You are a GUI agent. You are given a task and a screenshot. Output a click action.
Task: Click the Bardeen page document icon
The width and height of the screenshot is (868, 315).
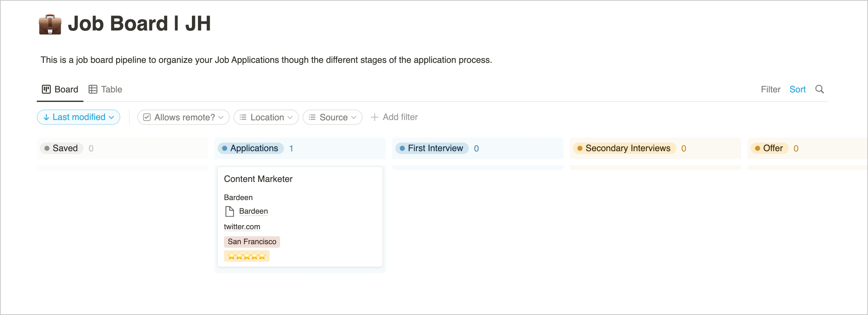[229, 211]
